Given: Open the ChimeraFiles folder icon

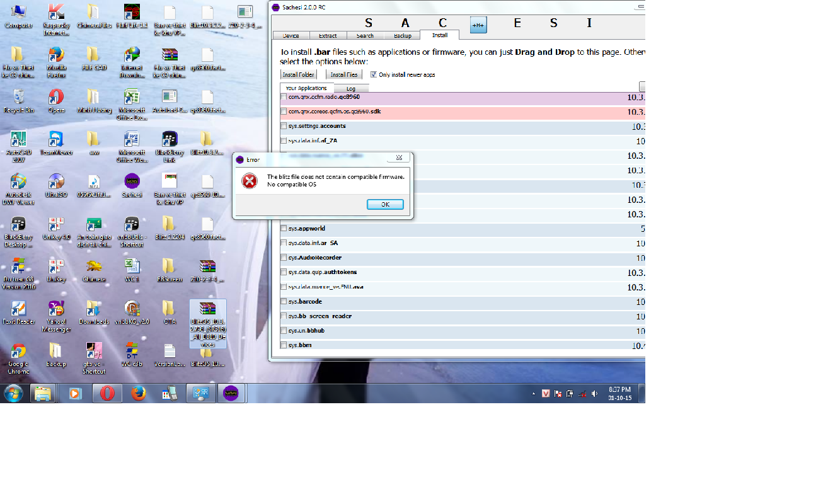Looking at the screenshot, I should point(93,17).
